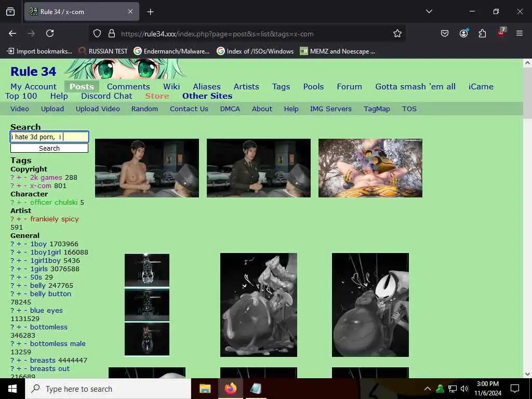Open the 50s tag
532x399 pixels.
[x=36, y=277]
